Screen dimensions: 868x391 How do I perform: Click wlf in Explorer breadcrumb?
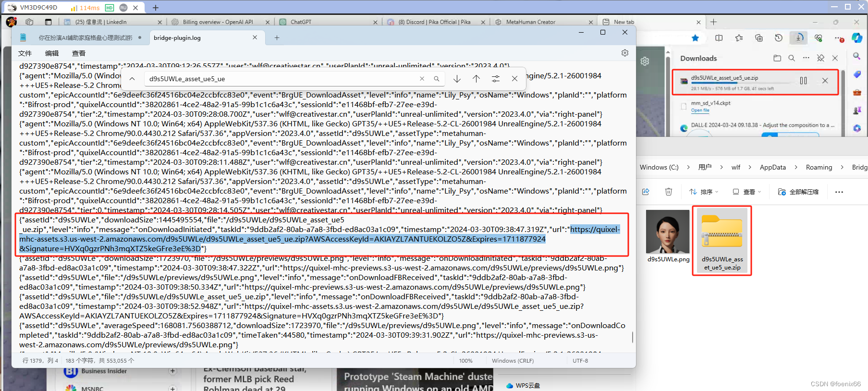pos(736,167)
